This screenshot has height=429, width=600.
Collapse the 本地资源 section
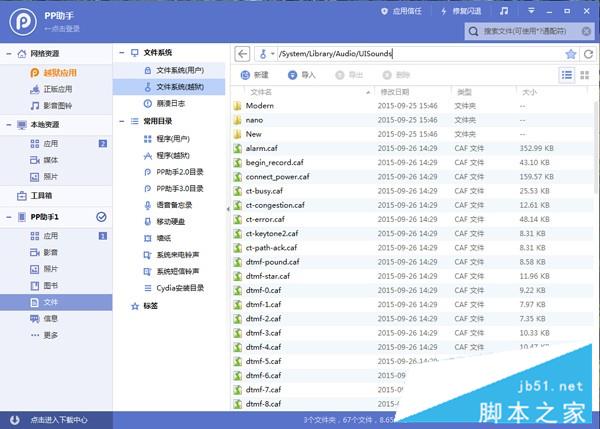pos(8,125)
